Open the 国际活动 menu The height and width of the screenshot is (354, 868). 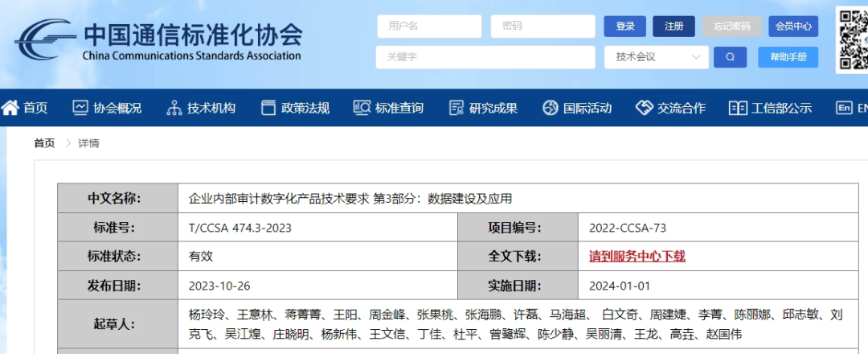pyautogui.click(x=588, y=108)
